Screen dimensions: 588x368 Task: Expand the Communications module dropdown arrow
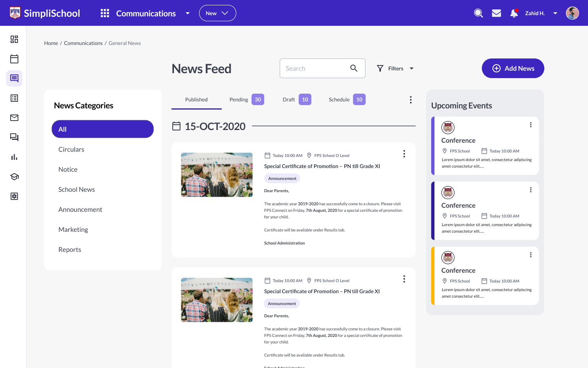tap(187, 13)
